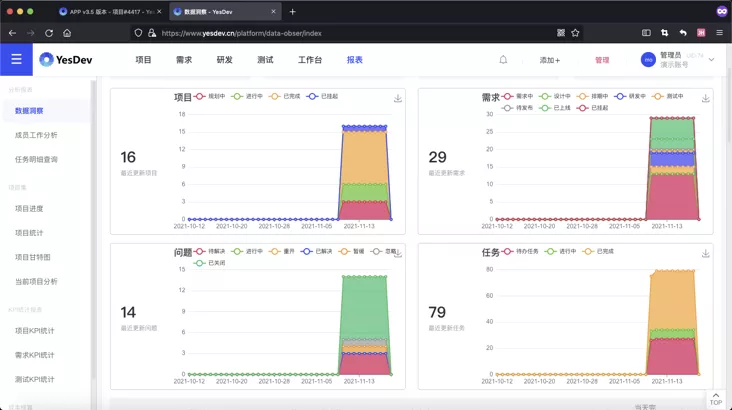Open 项目统计 in the sidebar

(x=29, y=233)
